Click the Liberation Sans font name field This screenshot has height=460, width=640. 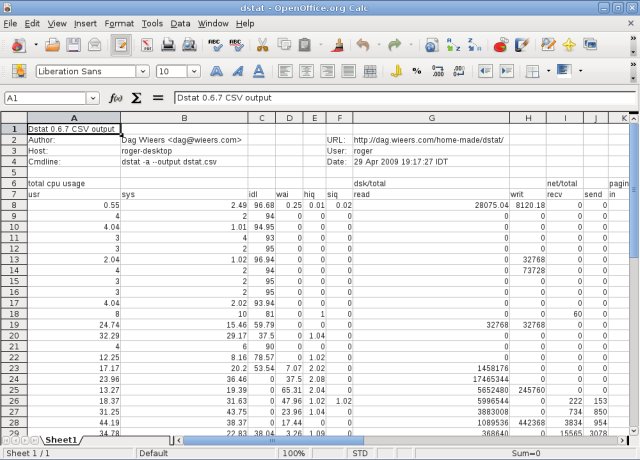(86, 71)
